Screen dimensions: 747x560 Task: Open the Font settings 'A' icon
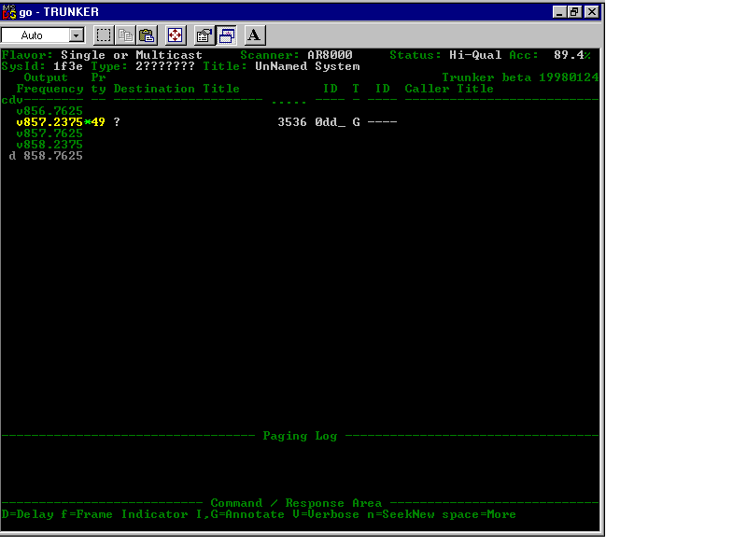pyautogui.click(x=255, y=35)
